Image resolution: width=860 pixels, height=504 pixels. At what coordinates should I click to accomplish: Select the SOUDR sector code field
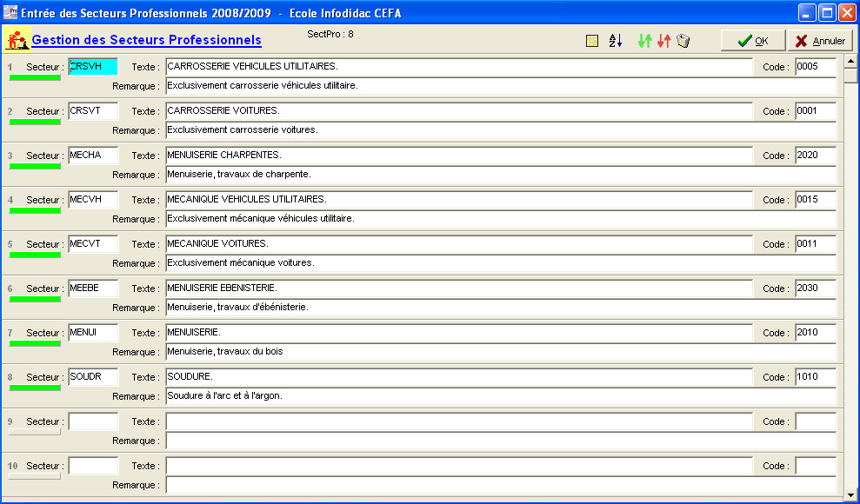click(x=93, y=377)
